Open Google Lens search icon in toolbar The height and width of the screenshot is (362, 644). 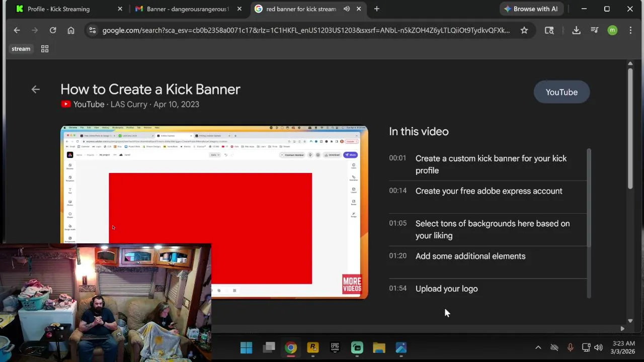(549, 30)
